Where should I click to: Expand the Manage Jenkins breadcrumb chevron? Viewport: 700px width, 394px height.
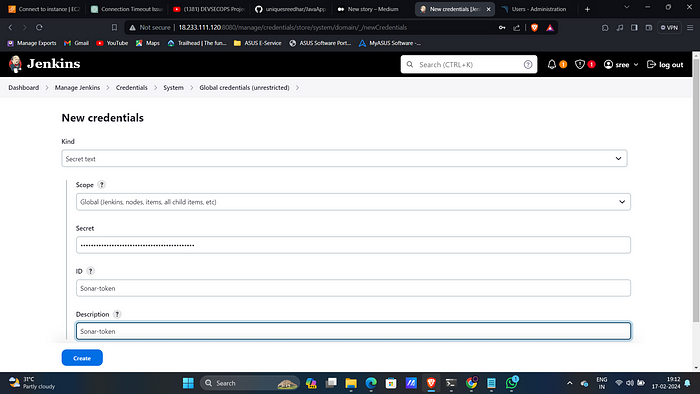pyautogui.click(x=108, y=88)
